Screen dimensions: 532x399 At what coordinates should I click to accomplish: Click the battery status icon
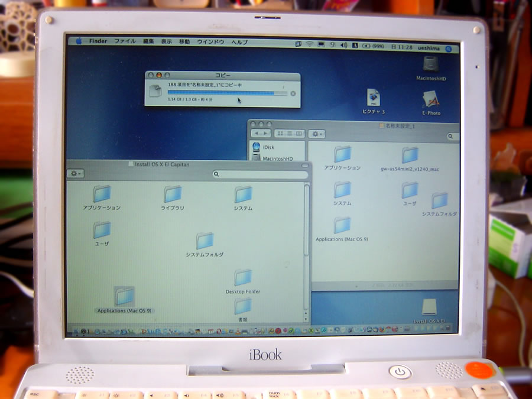coord(373,46)
